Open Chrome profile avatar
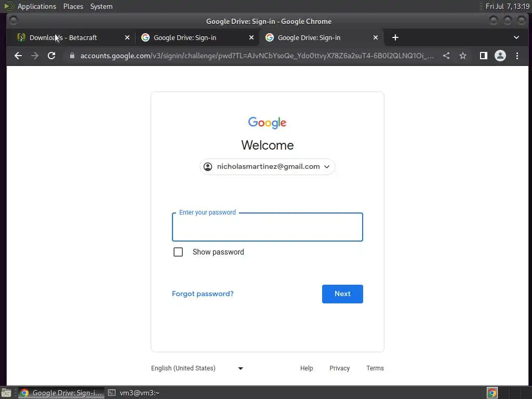 click(x=500, y=56)
